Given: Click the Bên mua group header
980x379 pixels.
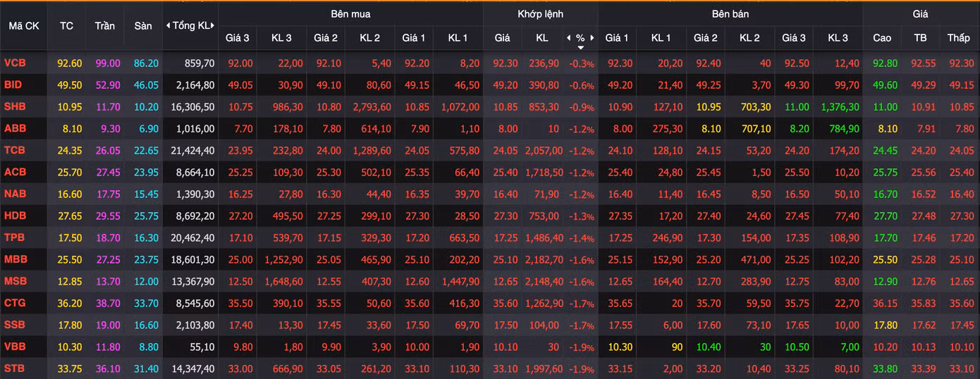Looking at the screenshot, I should coord(350,13).
